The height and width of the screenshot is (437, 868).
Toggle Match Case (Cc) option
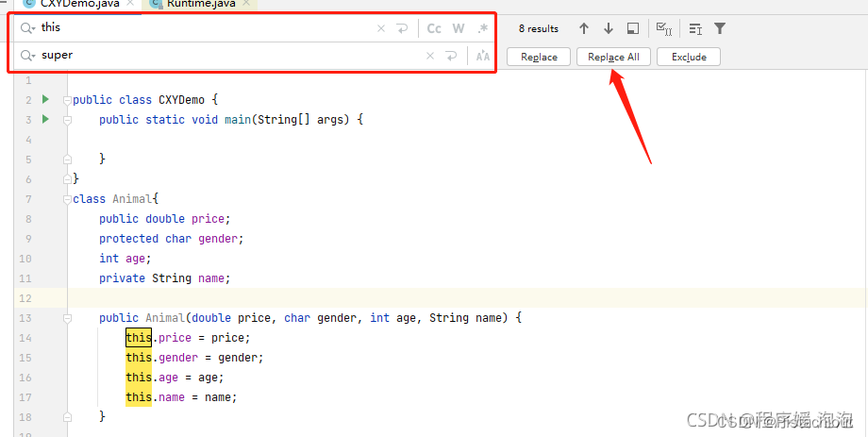point(434,28)
